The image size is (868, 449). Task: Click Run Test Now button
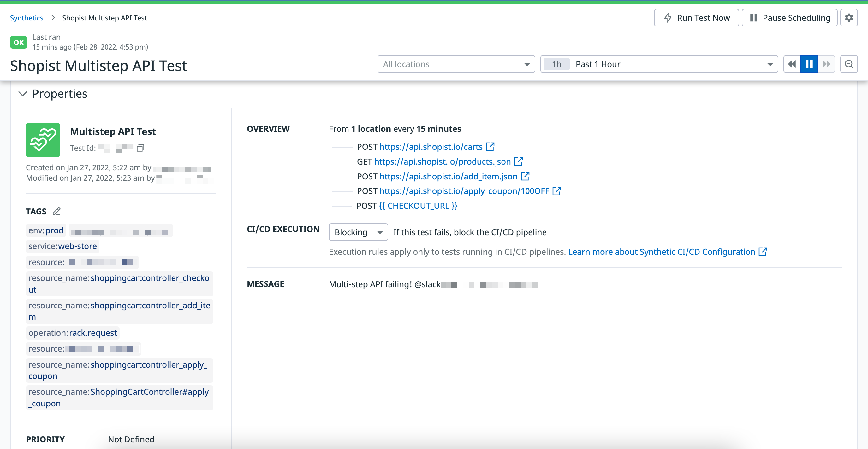(x=696, y=18)
